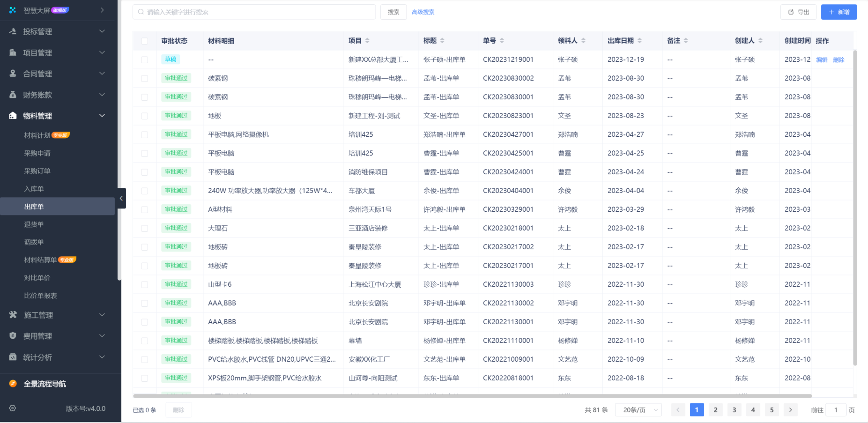Jump to page 3 in pagination

[x=734, y=409]
